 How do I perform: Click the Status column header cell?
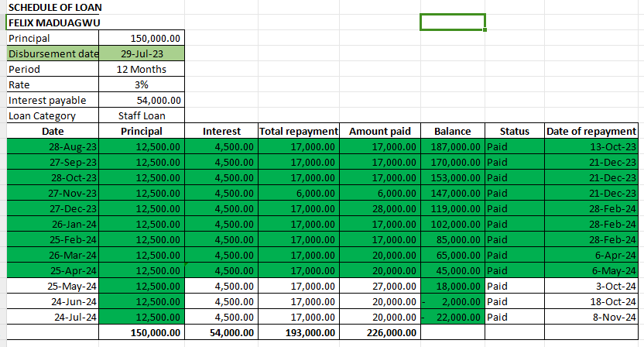coord(514,131)
